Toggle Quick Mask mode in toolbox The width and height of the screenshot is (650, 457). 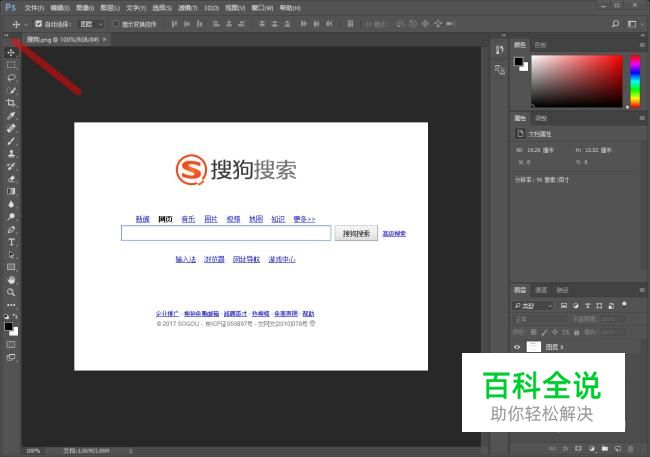point(11,345)
